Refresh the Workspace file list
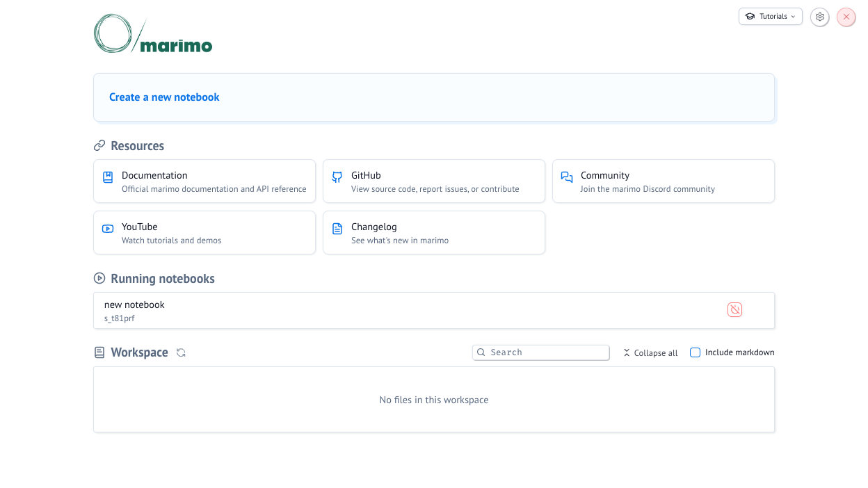Viewport: 868px width, 488px height. [x=181, y=352]
